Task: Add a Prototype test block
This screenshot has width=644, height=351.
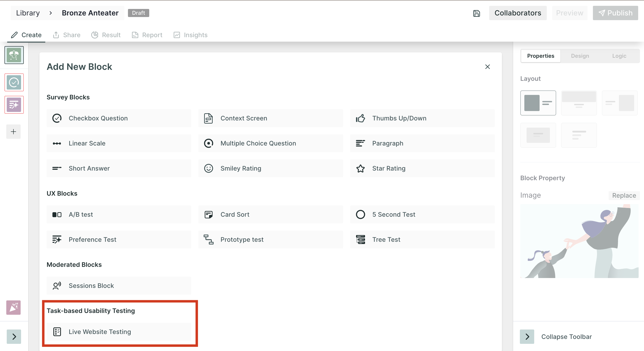Action: pyautogui.click(x=270, y=240)
